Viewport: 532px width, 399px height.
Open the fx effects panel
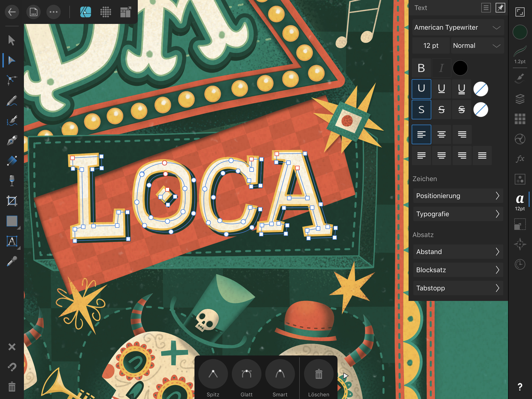(x=520, y=159)
